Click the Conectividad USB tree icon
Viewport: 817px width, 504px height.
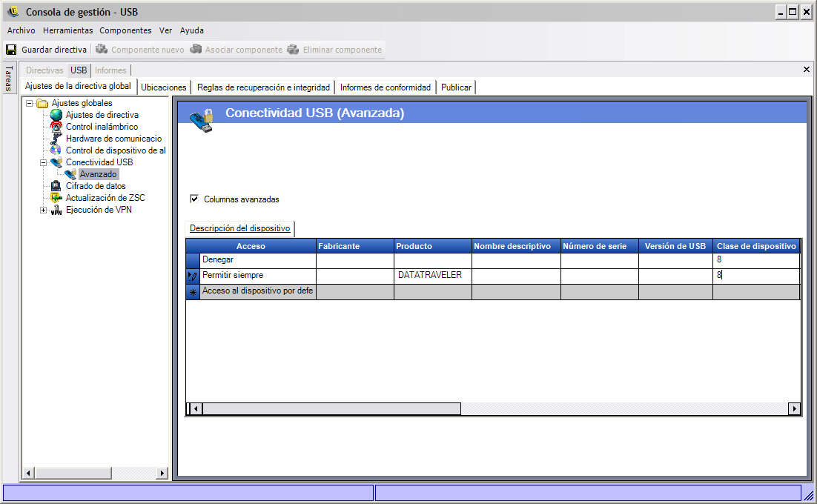(56, 162)
